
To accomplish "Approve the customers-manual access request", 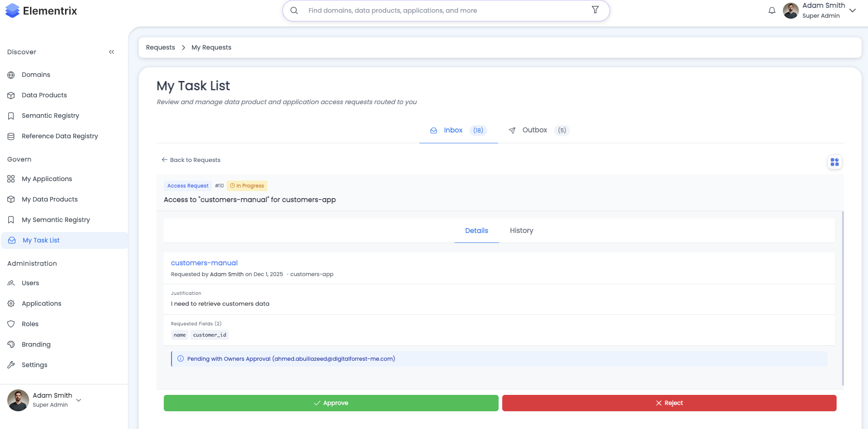I will tap(330, 403).
